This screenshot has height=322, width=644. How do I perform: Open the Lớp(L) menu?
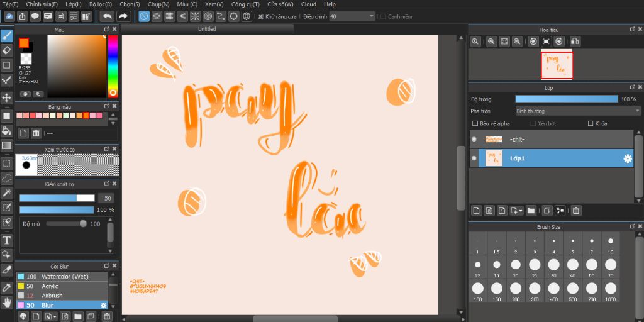(x=74, y=4)
